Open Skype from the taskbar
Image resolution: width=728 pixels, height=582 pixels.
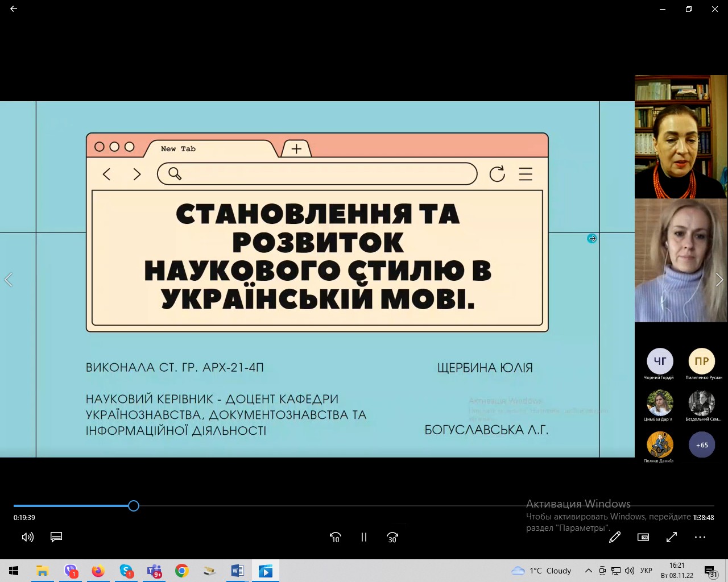[126, 571]
